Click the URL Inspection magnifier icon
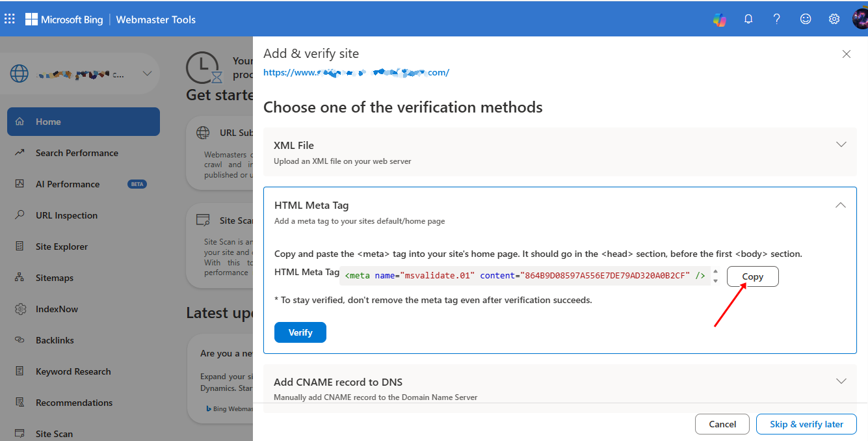 tap(20, 215)
